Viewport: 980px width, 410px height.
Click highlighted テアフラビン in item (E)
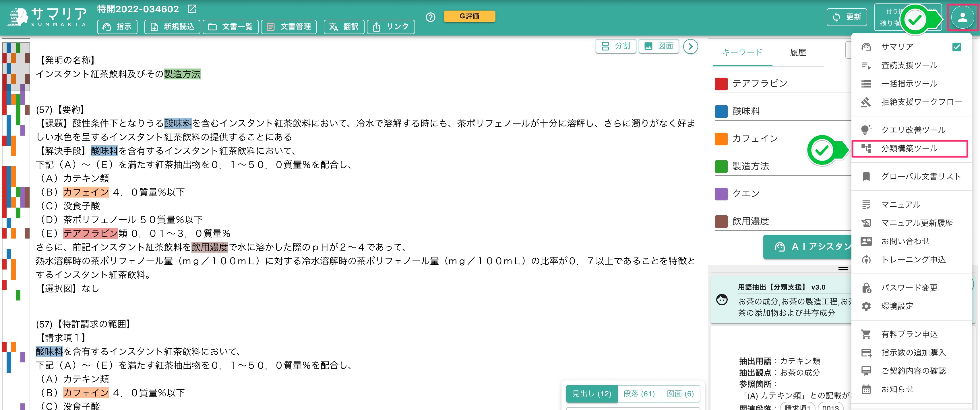click(91, 233)
